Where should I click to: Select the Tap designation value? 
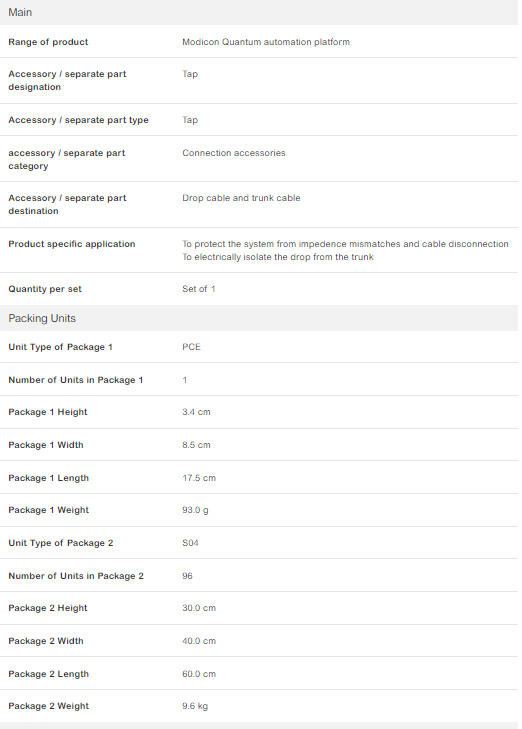(x=190, y=74)
